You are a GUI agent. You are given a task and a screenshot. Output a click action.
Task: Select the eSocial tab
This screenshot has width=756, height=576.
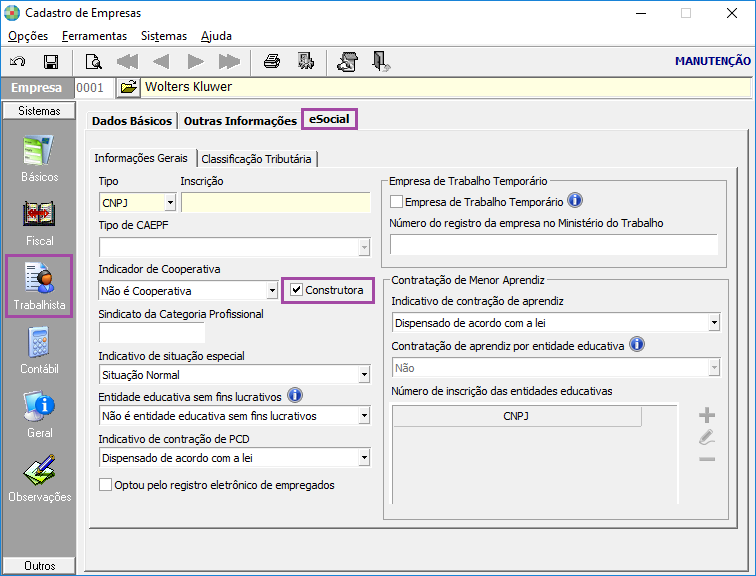coord(329,119)
